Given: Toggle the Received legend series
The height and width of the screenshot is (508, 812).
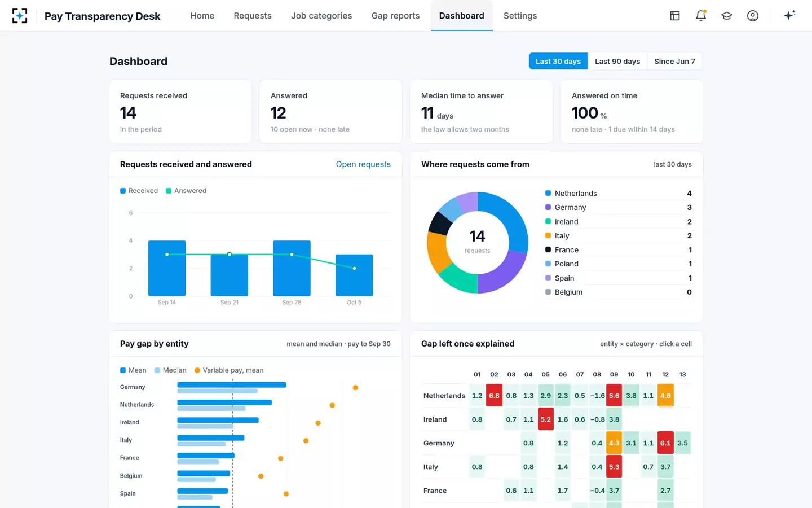Looking at the screenshot, I should (139, 191).
